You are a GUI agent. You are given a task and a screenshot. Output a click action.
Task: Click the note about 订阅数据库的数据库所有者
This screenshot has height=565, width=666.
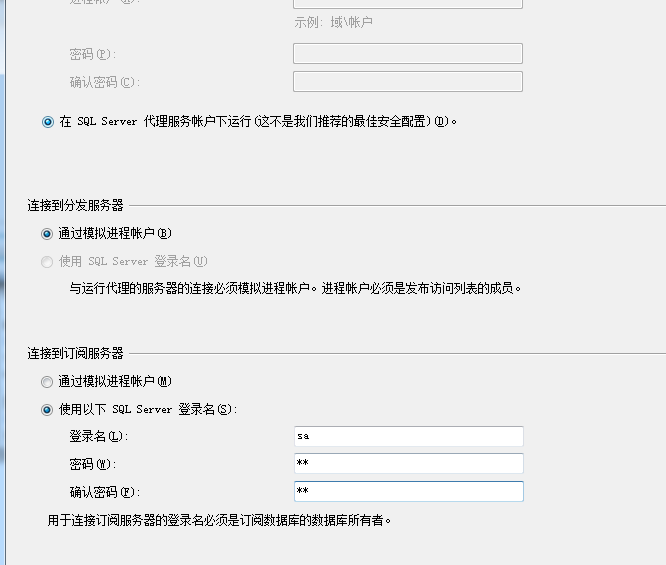click(220, 520)
